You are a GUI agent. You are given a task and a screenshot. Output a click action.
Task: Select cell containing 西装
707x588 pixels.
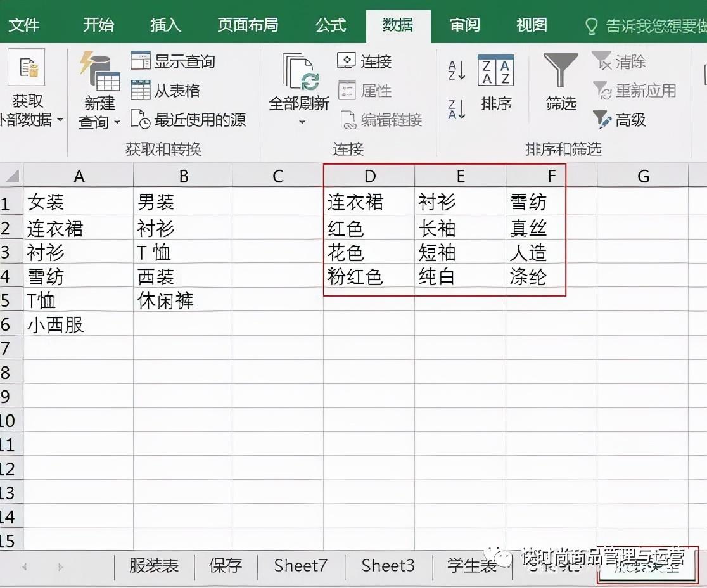[x=183, y=276]
